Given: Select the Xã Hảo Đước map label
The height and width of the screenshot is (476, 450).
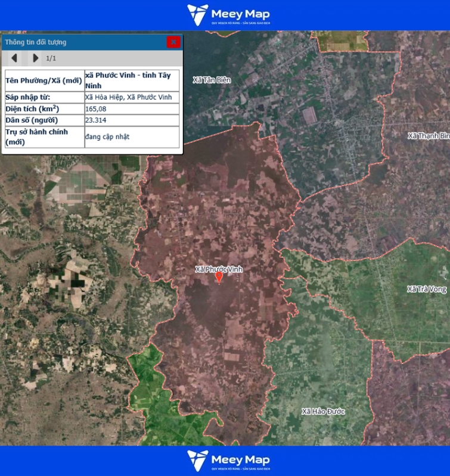Looking at the screenshot, I should tap(323, 412).
